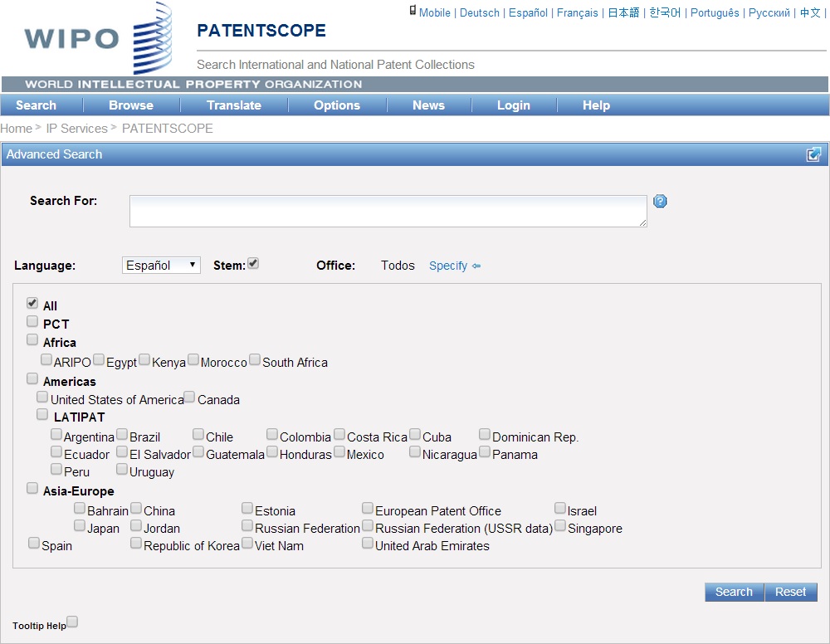Check the Colombia checkbox
This screenshot has height=644, width=830.
pos(272,434)
